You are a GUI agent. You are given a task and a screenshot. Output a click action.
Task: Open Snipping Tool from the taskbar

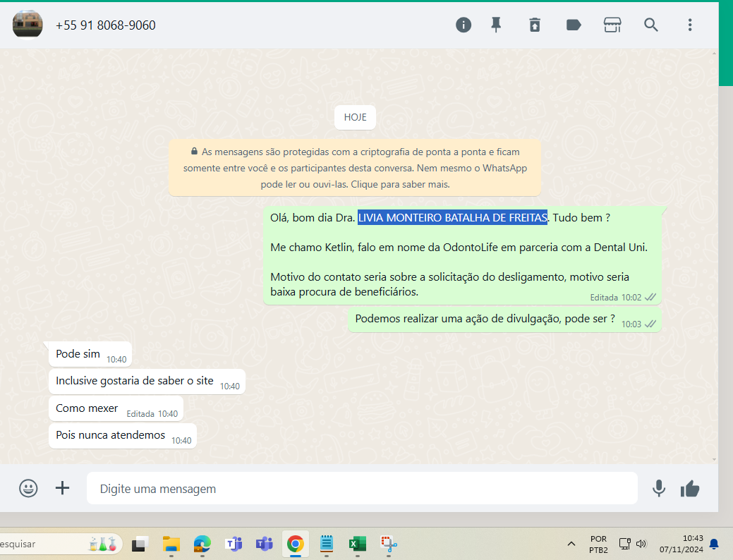[x=389, y=544]
